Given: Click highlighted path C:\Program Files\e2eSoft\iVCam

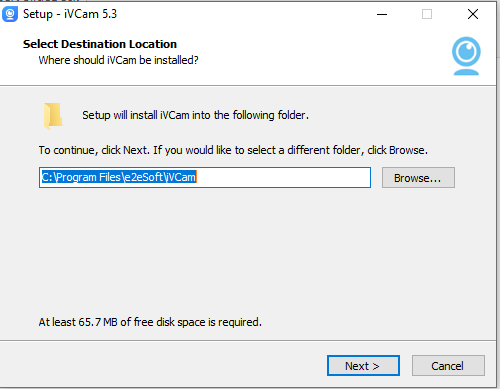Looking at the screenshot, I should [x=119, y=177].
